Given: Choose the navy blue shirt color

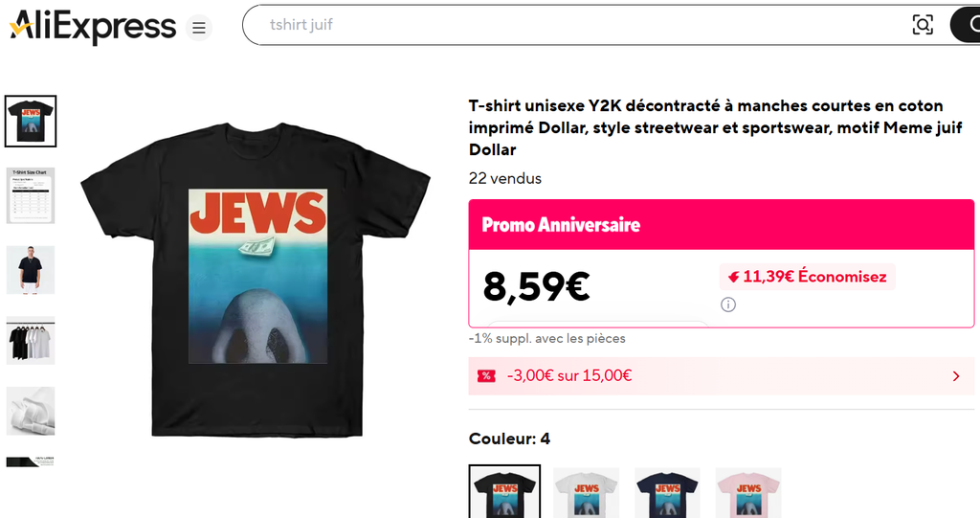Looking at the screenshot, I should [x=667, y=493].
